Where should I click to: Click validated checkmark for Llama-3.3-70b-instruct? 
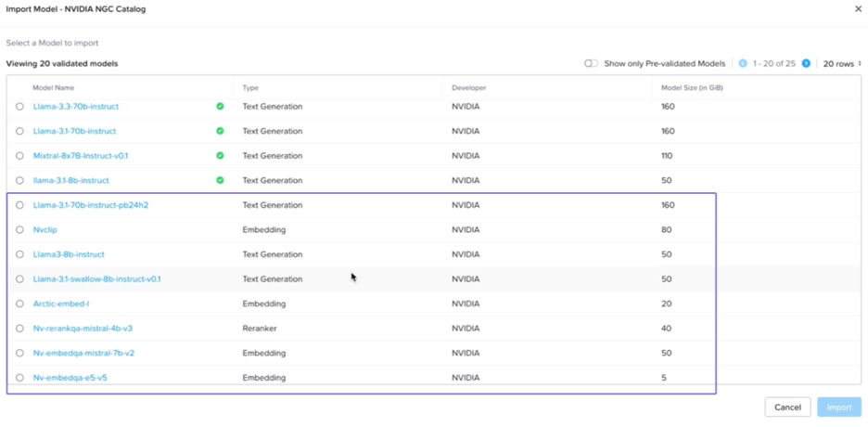point(221,107)
